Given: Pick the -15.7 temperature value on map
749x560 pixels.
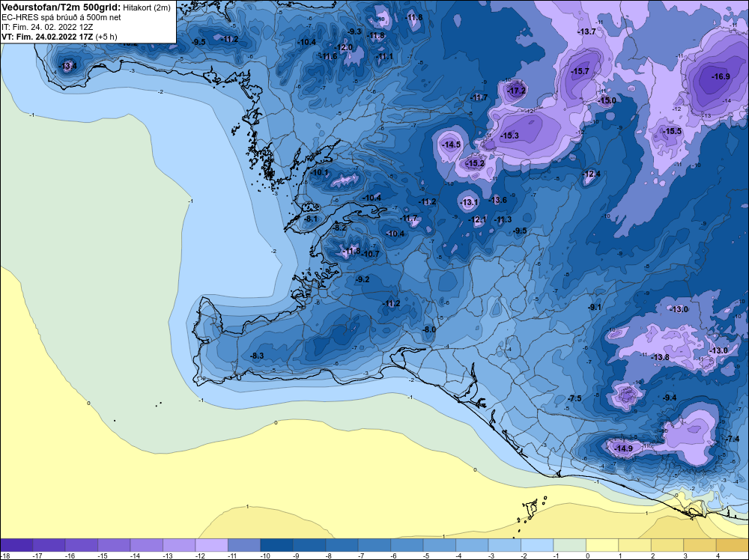Looking at the screenshot, I should (580, 71).
